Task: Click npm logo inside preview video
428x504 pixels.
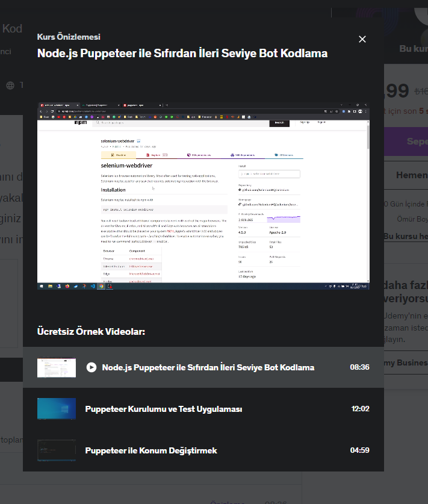Action: [81, 122]
